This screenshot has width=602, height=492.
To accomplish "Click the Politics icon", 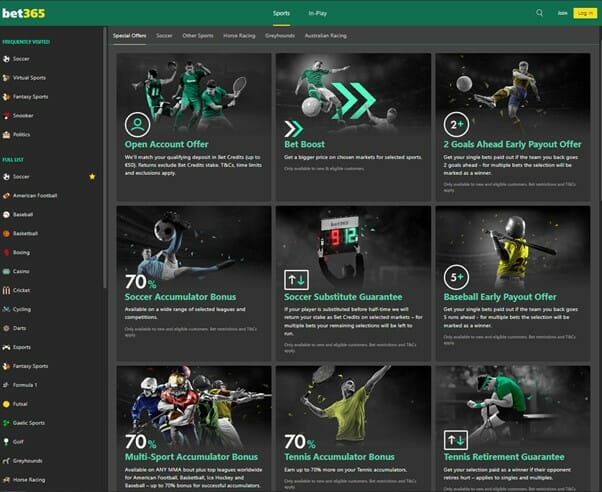I will [6, 134].
